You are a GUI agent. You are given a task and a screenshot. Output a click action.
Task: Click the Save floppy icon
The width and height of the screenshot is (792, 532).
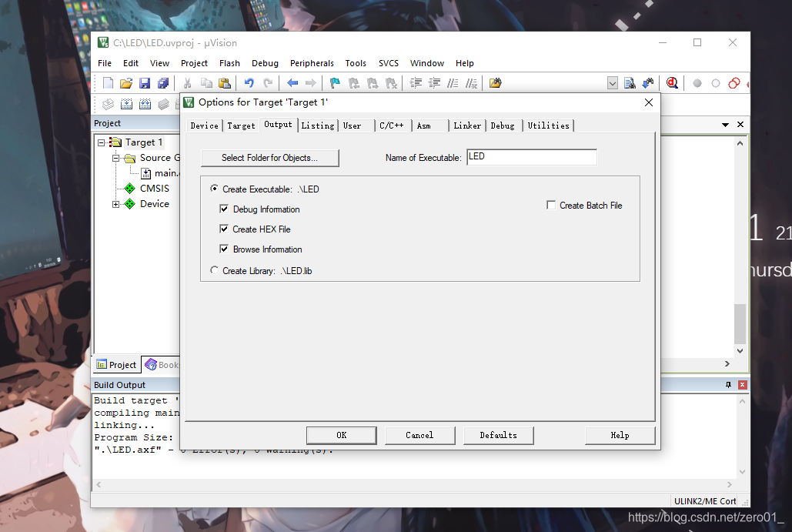coord(145,83)
